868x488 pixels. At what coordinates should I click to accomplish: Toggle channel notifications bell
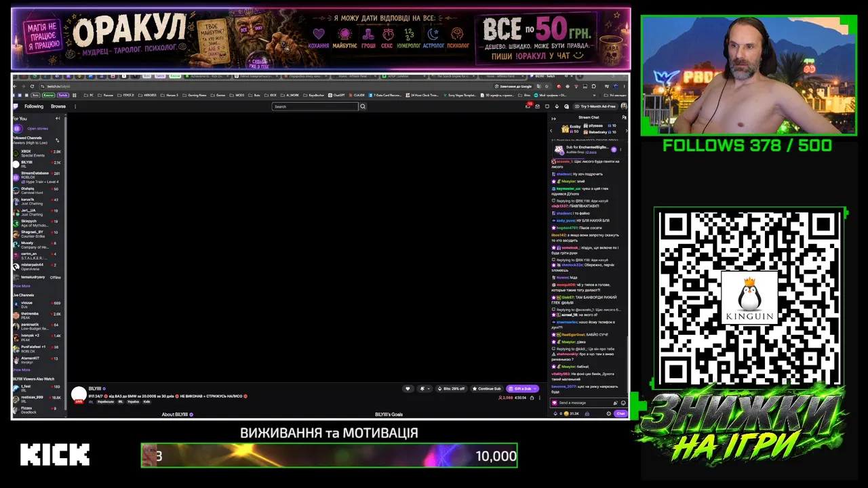click(x=423, y=388)
